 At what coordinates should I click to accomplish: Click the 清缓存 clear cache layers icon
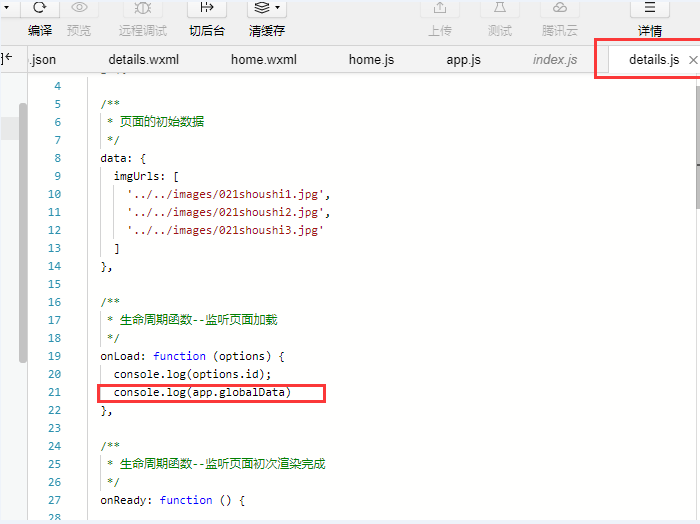click(x=262, y=7)
